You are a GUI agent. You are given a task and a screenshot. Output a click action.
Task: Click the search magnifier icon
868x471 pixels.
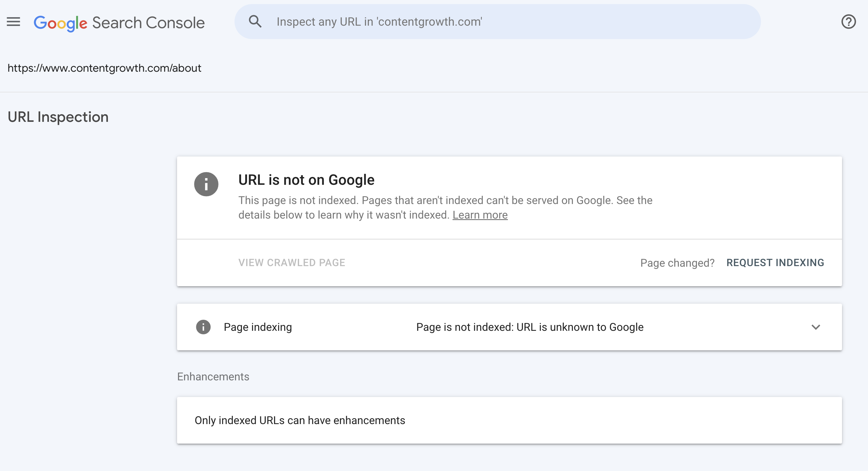click(x=255, y=22)
